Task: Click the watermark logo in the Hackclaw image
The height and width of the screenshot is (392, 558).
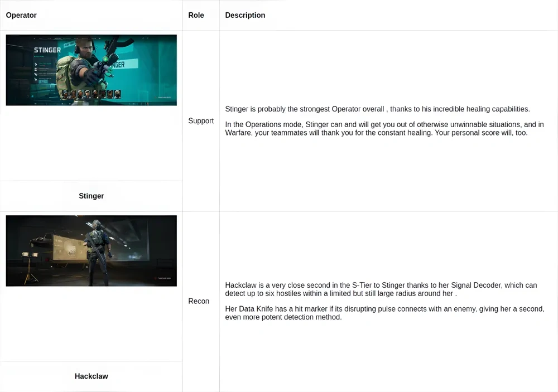Action: point(163,277)
